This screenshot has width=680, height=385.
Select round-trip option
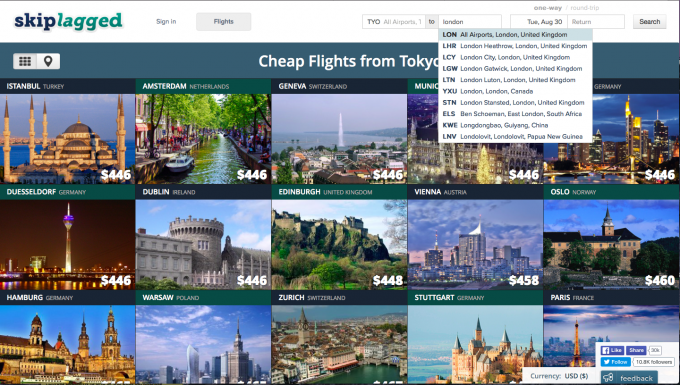pos(585,8)
